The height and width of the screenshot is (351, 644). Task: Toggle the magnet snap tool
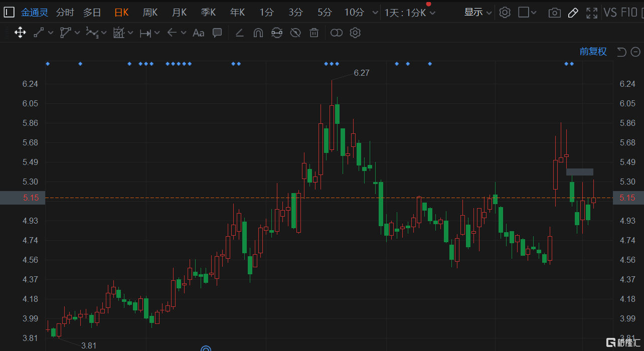pyautogui.click(x=258, y=33)
